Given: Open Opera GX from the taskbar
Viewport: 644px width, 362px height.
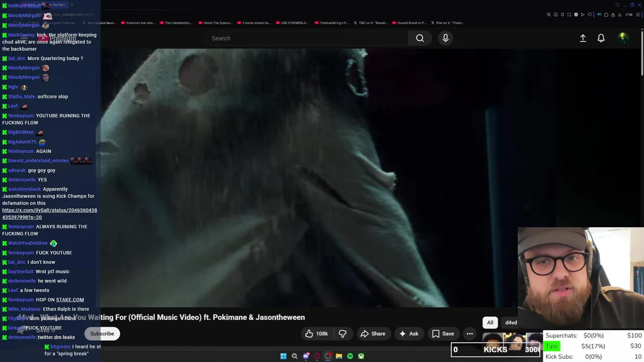Looking at the screenshot, I should click(x=317, y=356).
